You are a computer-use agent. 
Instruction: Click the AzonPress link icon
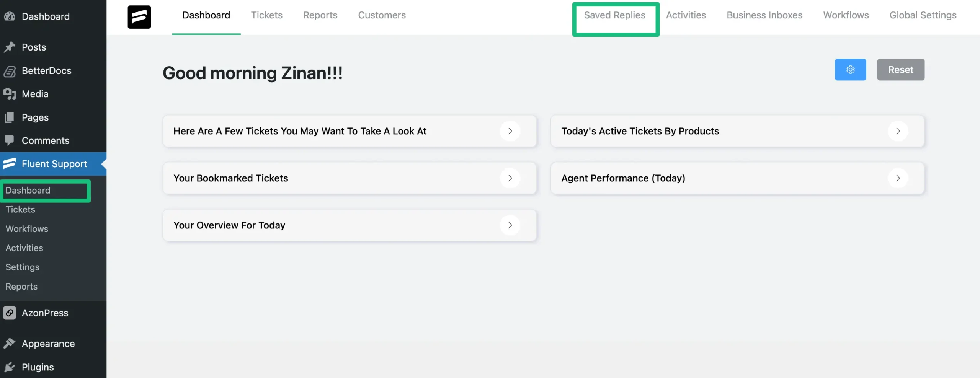pyautogui.click(x=10, y=313)
